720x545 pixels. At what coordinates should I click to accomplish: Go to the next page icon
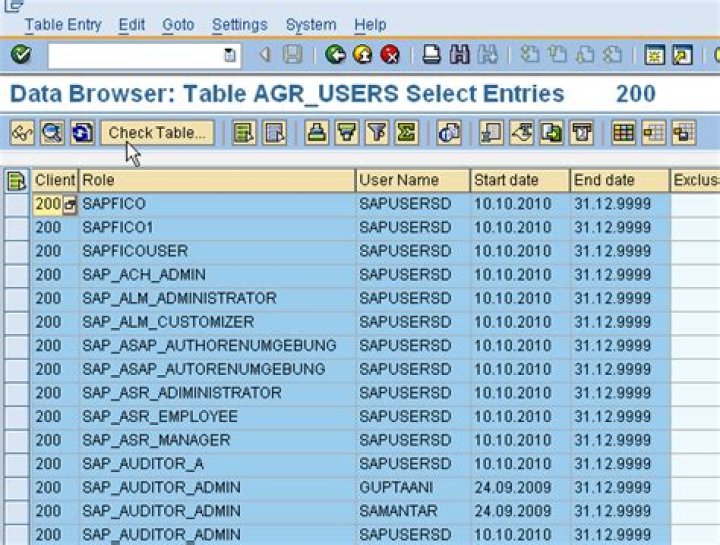coord(585,55)
